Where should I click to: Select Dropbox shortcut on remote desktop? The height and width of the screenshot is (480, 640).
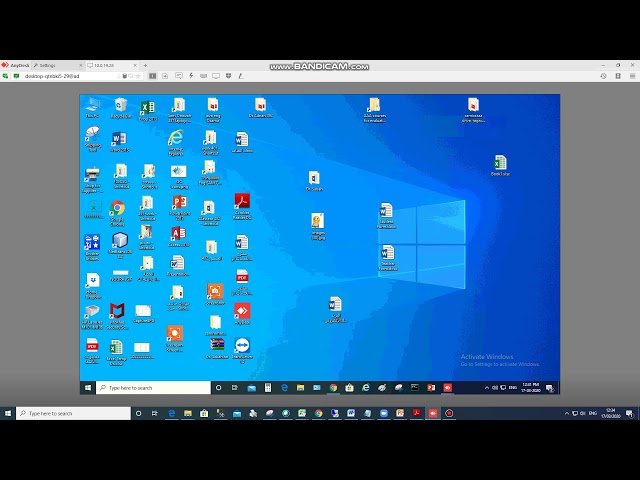point(93,286)
